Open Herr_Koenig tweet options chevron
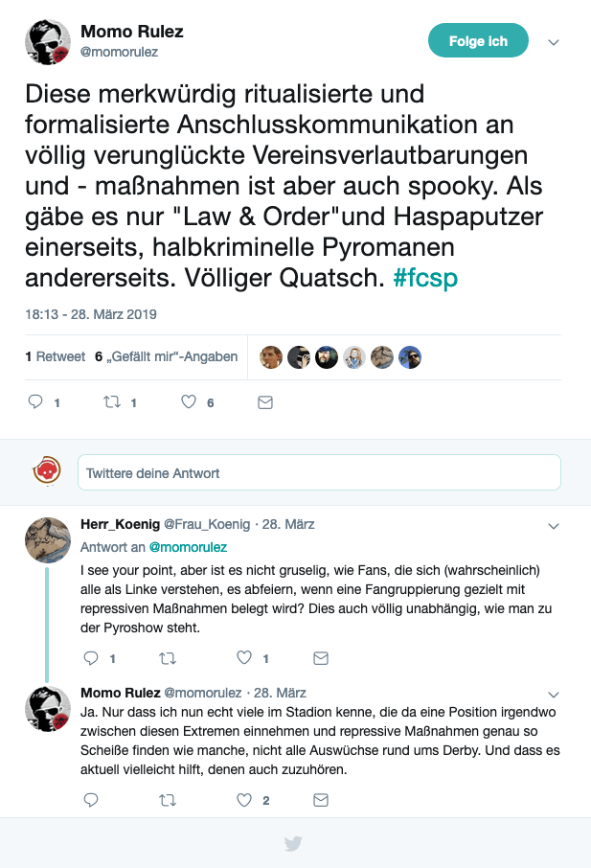The width and height of the screenshot is (591, 868). (553, 526)
